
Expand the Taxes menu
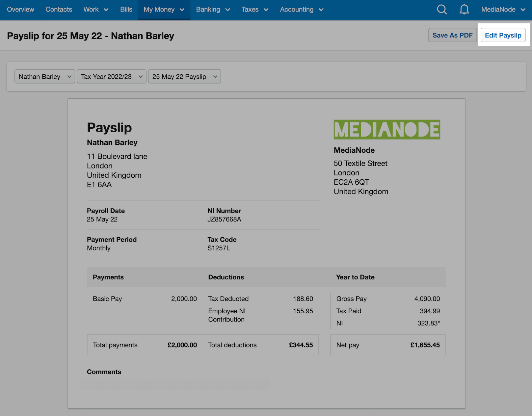point(255,10)
